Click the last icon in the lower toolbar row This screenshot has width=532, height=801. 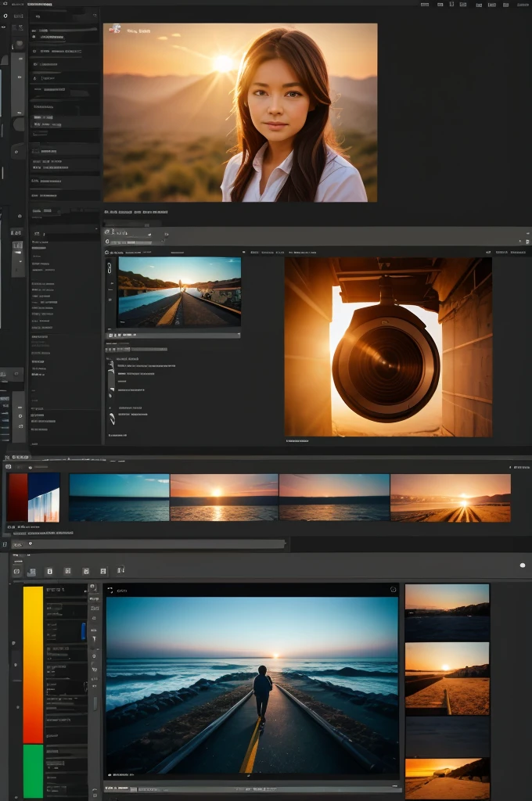[x=120, y=569]
